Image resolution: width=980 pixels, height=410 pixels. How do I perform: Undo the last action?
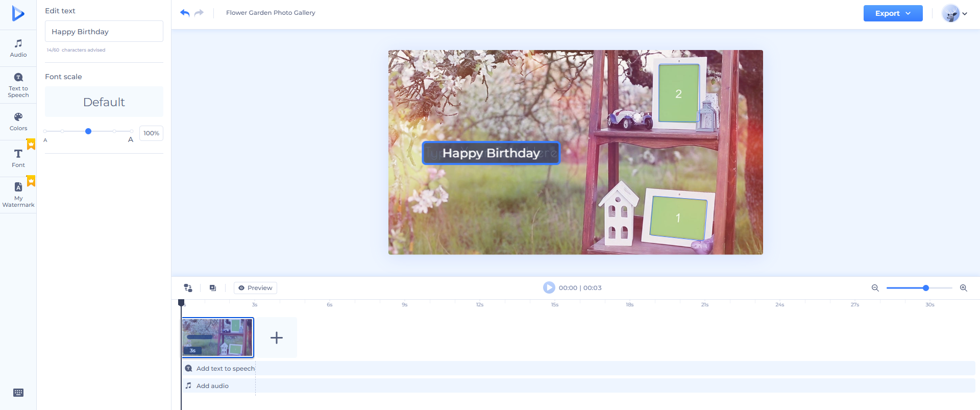(x=185, y=13)
